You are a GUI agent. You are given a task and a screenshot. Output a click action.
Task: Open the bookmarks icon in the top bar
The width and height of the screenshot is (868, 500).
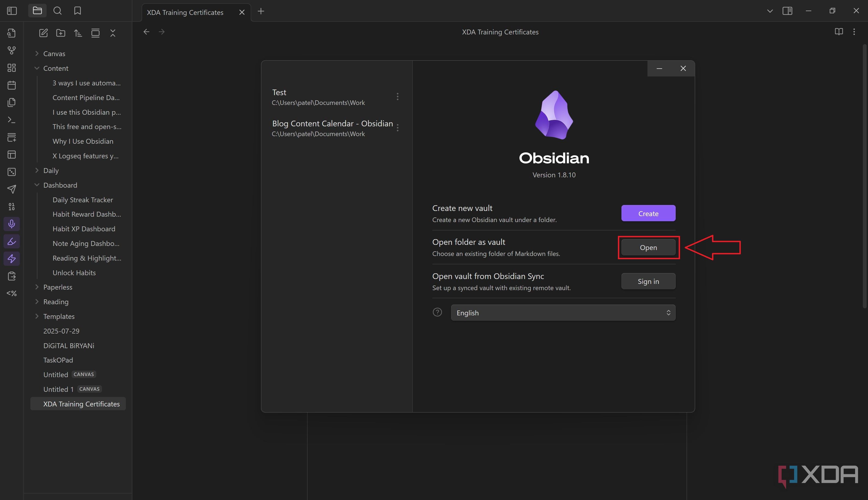[77, 11]
